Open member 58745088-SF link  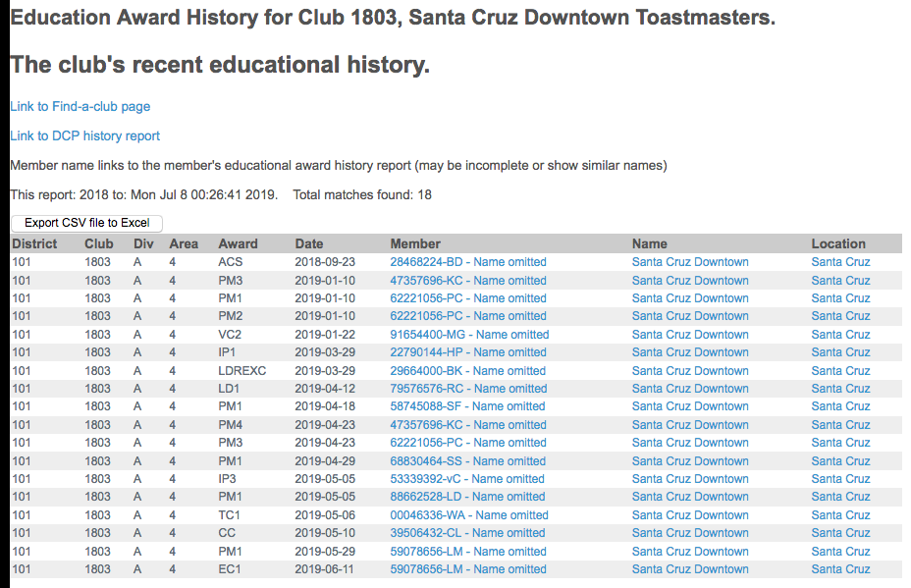467,406
